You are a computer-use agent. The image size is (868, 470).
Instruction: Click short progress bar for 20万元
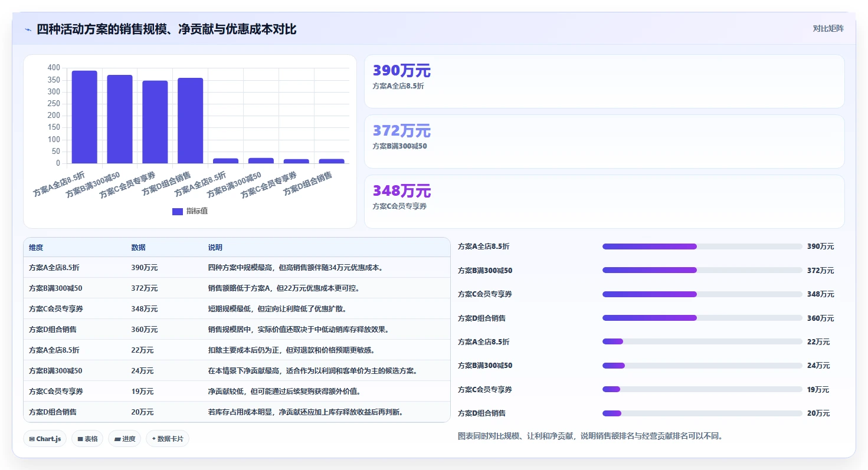702,413
